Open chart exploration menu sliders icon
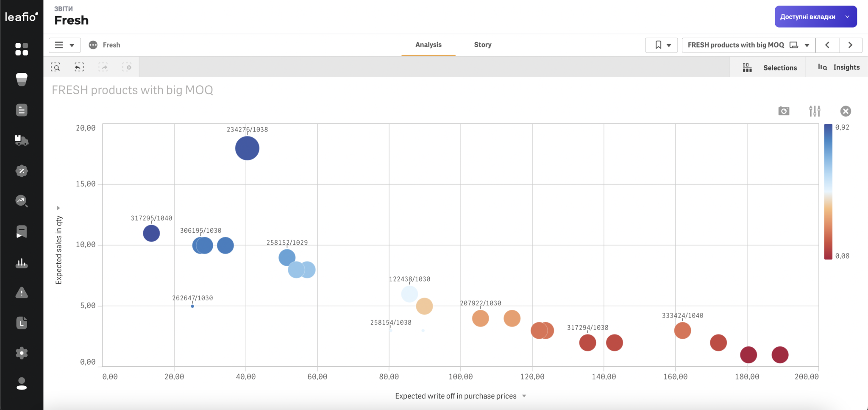This screenshot has width=868, height=410. [815, 111]
